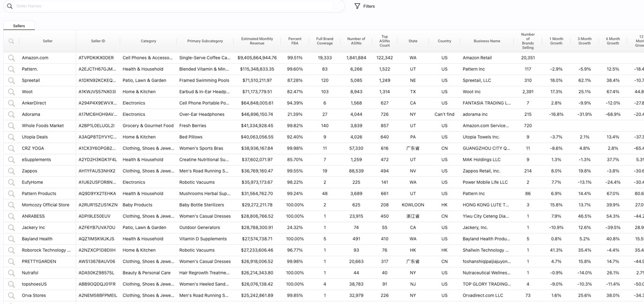Click the Filters funnel icon

(357, 6)
